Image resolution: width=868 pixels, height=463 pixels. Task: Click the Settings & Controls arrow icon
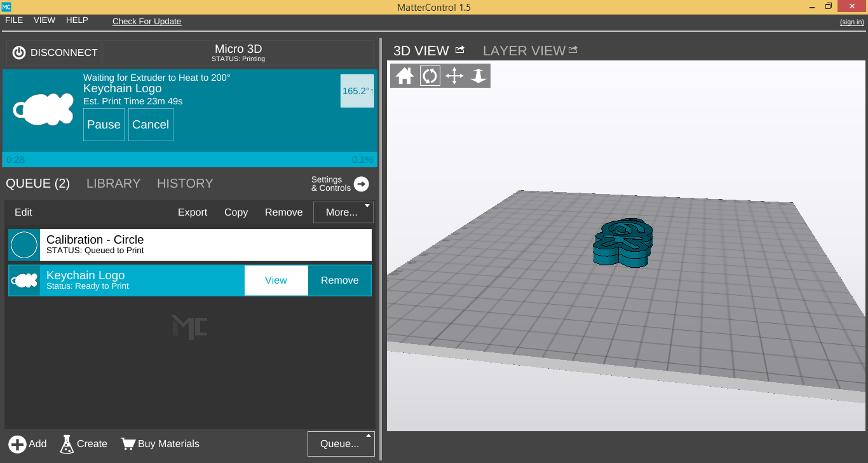[x=361, y=184]
